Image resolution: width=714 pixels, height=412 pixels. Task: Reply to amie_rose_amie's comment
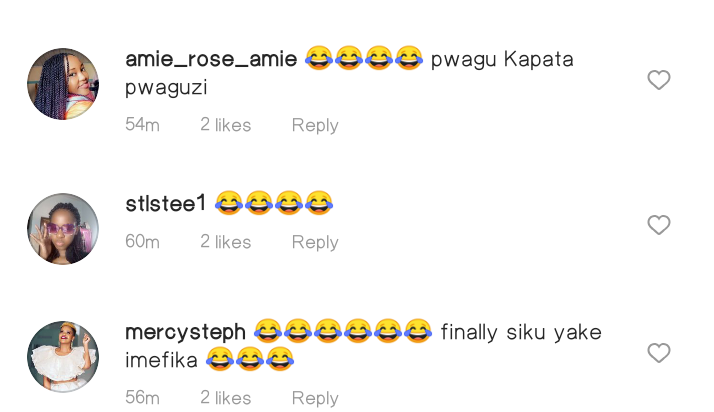pos(315,126)
